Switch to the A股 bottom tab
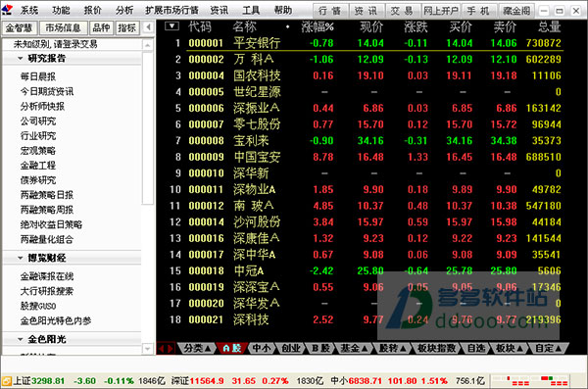The image size is (588, 389). (x=231, y=349)
